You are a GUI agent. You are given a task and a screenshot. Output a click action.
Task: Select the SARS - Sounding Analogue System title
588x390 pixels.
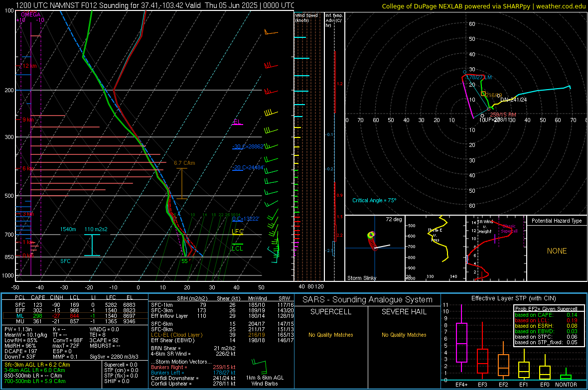(368, 300)
